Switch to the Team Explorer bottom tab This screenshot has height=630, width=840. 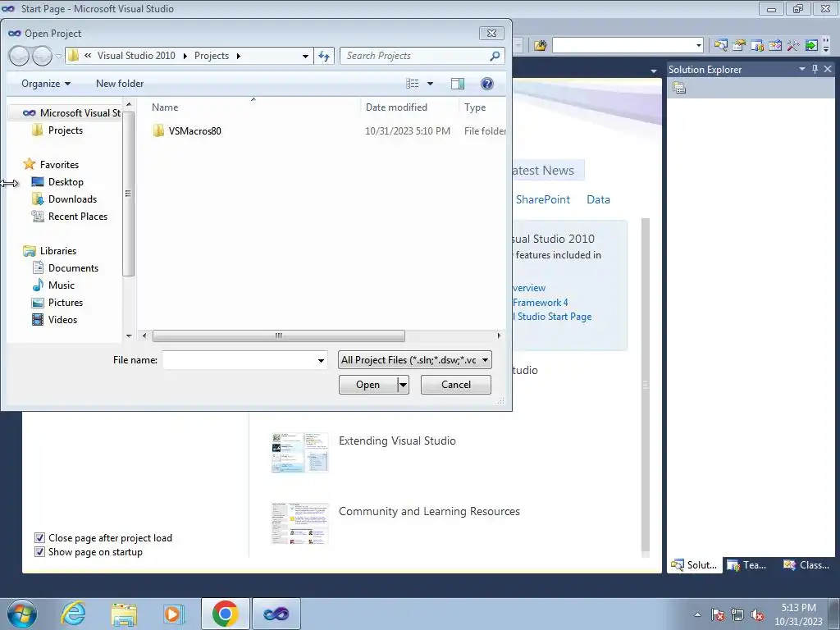click(x=747, y=564)
